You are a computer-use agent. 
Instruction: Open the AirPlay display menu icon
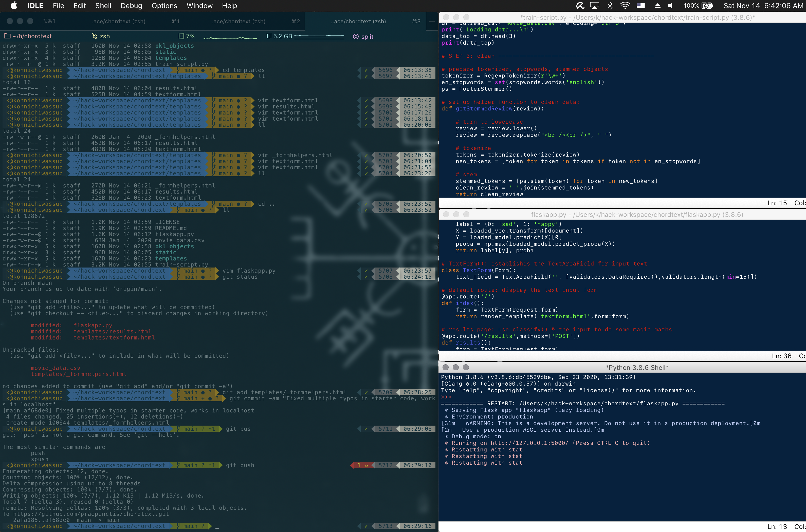pyautogui.click(x=595, y=6)
